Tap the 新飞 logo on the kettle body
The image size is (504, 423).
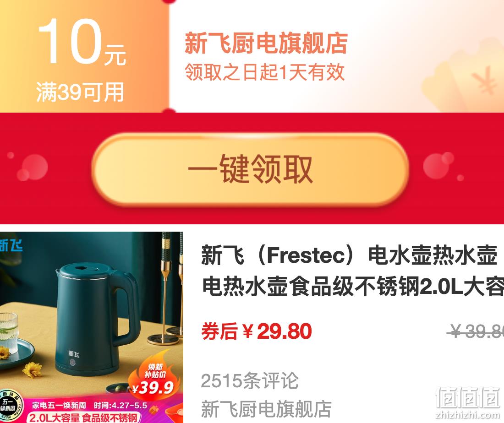[x=74, y=353]
